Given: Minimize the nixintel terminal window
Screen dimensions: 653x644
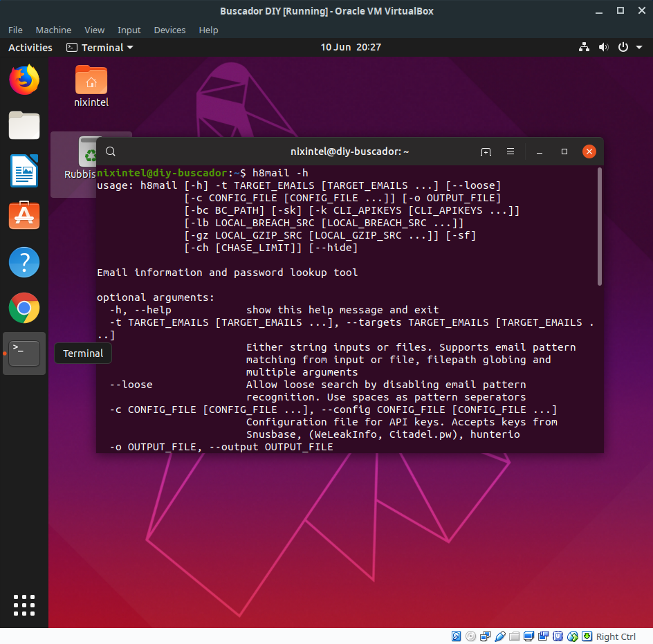Looking at the screenshot, I should pos(540,151).
